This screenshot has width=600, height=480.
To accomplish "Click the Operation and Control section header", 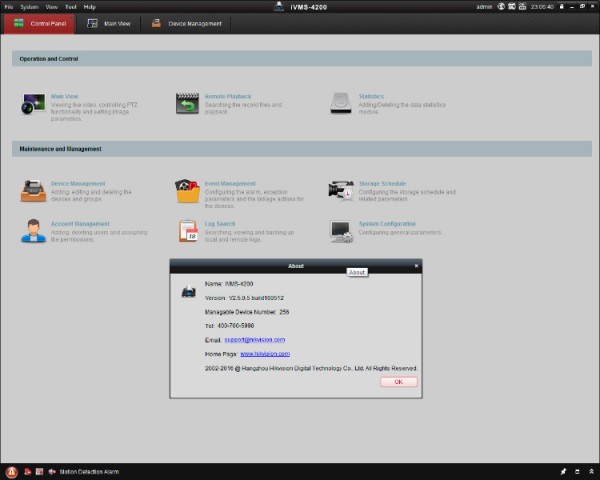I will (x=302, y=59).
